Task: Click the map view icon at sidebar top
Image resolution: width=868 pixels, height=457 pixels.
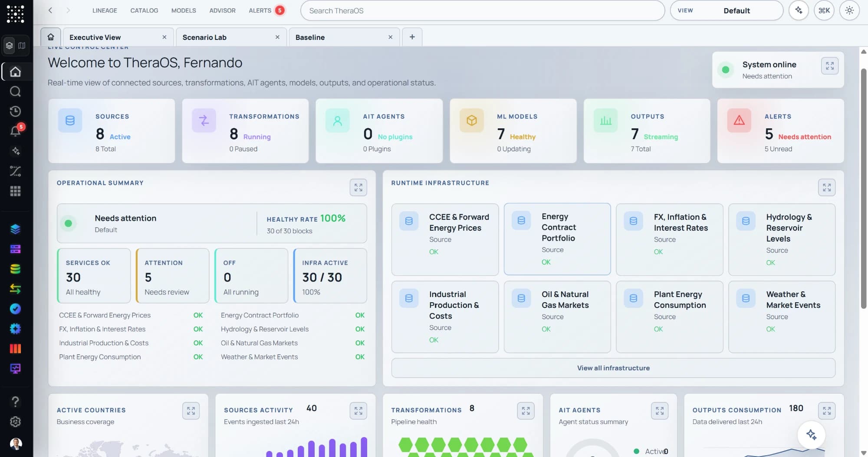Action: (x=22, y=46)
